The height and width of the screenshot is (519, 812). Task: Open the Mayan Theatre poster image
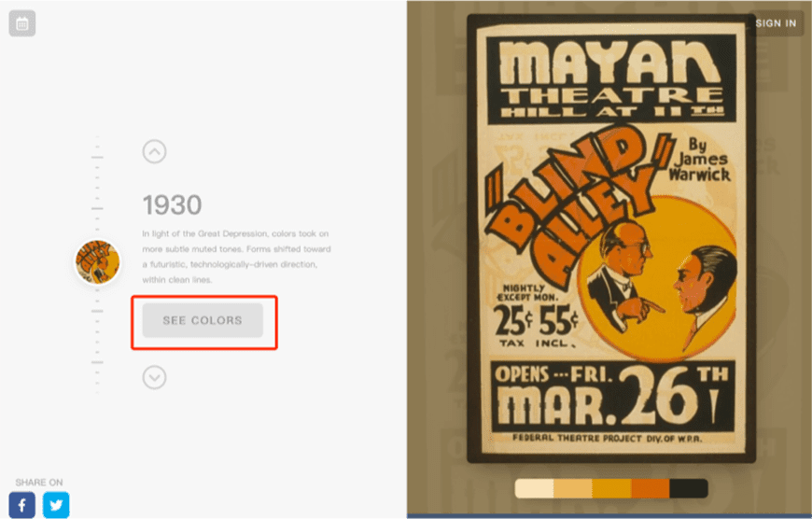tap(611, 239)
